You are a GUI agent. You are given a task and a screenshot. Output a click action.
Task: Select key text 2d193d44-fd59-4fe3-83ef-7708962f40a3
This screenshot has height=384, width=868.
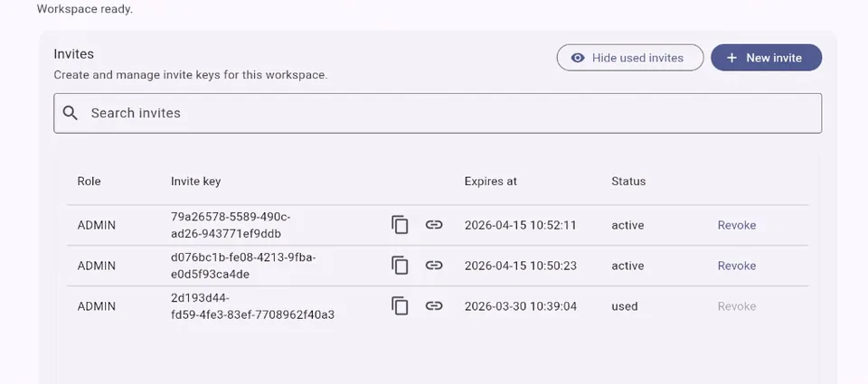tap(252, 306)
